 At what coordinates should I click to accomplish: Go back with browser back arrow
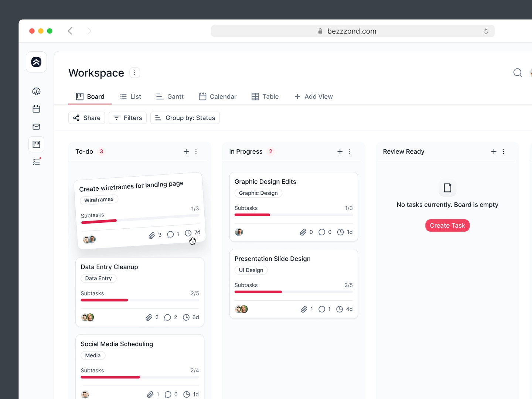(x=70, y=31)
